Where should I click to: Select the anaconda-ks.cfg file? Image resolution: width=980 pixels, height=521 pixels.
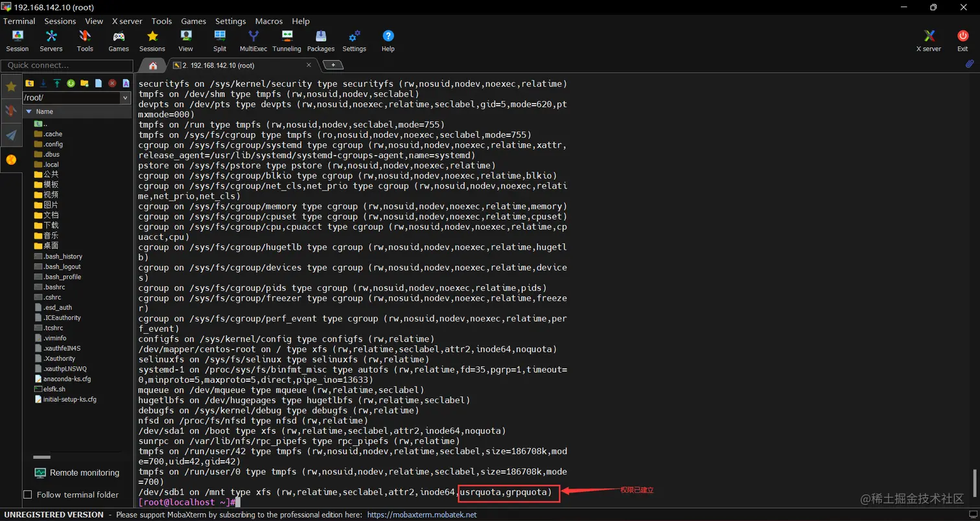[x=63, y=379]
